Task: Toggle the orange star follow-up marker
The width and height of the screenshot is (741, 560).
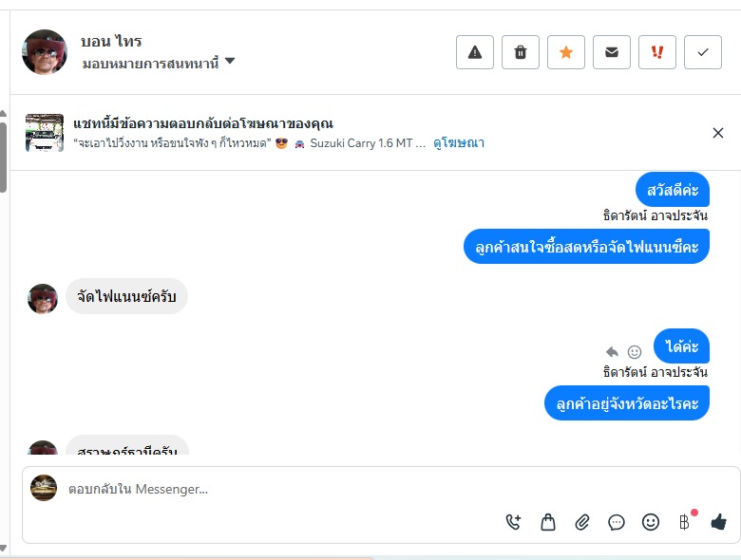Action: (x=566, y=52)
